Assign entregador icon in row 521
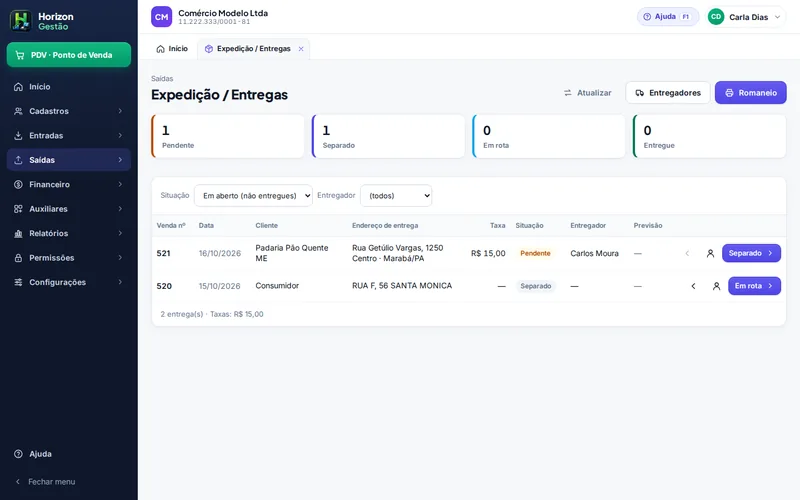The height and width of the screenshot is (500, 800). [x=710, y=254]
